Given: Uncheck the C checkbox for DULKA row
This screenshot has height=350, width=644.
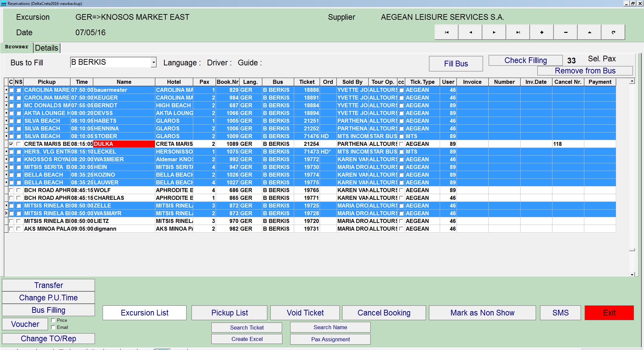Looking at the screenshot, I should coord(11,144).
